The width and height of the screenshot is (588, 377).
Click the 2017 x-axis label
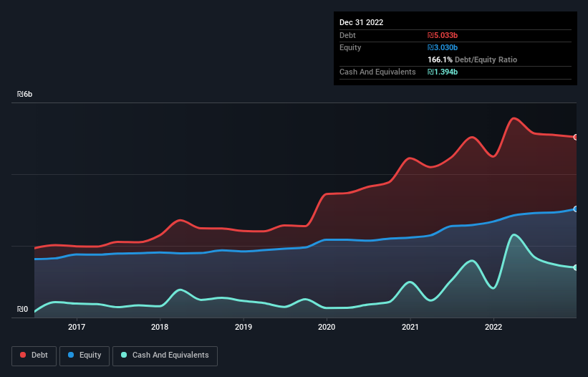pos(77,327)
